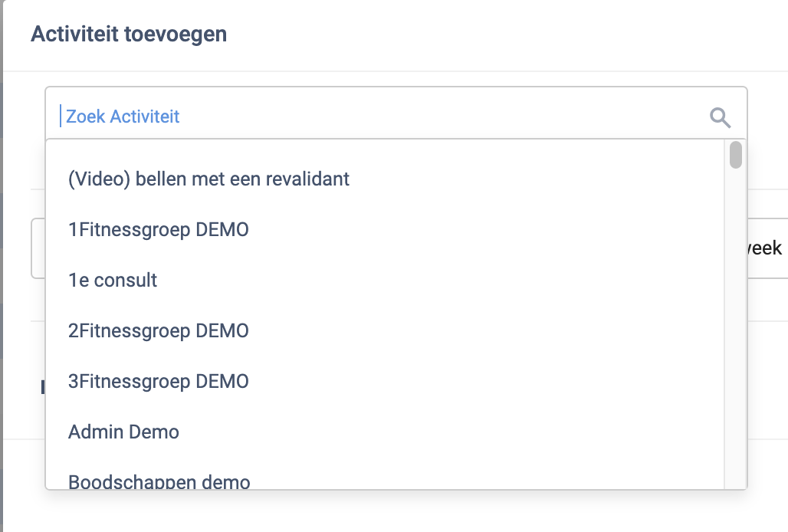Choose the 1Fitnessgroep DEMO activity
Screen dimensions: 788x532
tap(159, 229)
